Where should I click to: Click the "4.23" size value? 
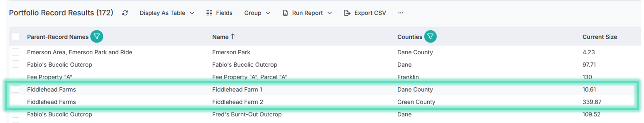click(x=588, y=52)
